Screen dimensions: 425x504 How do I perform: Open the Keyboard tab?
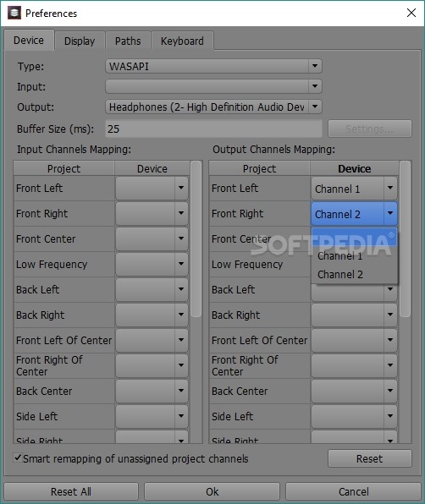click(x=182, y=41)
